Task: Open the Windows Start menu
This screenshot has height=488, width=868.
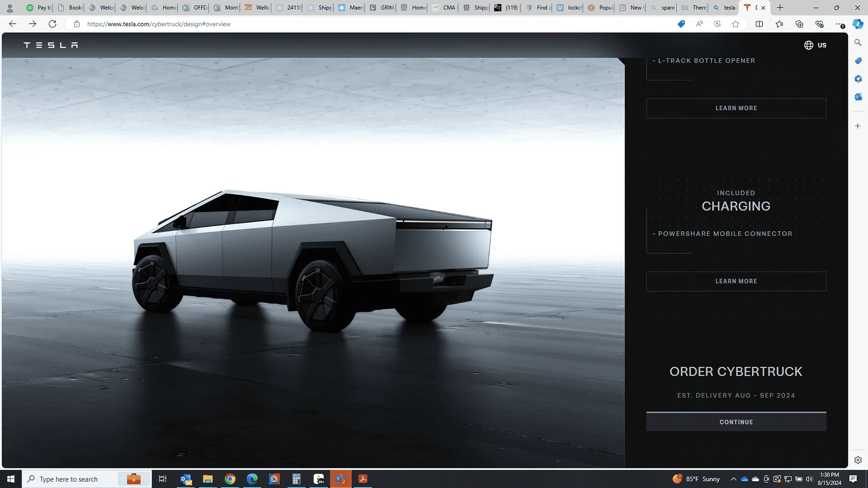Action: tap(11, 479)
